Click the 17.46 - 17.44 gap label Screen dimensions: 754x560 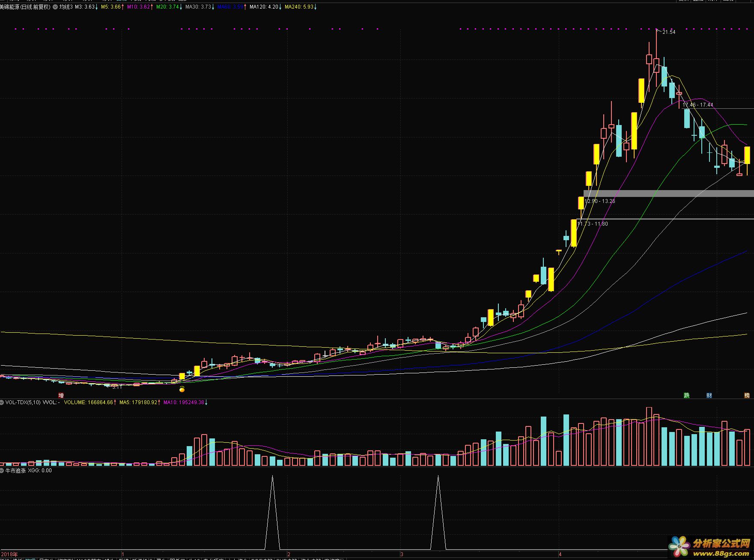[698, 104]
